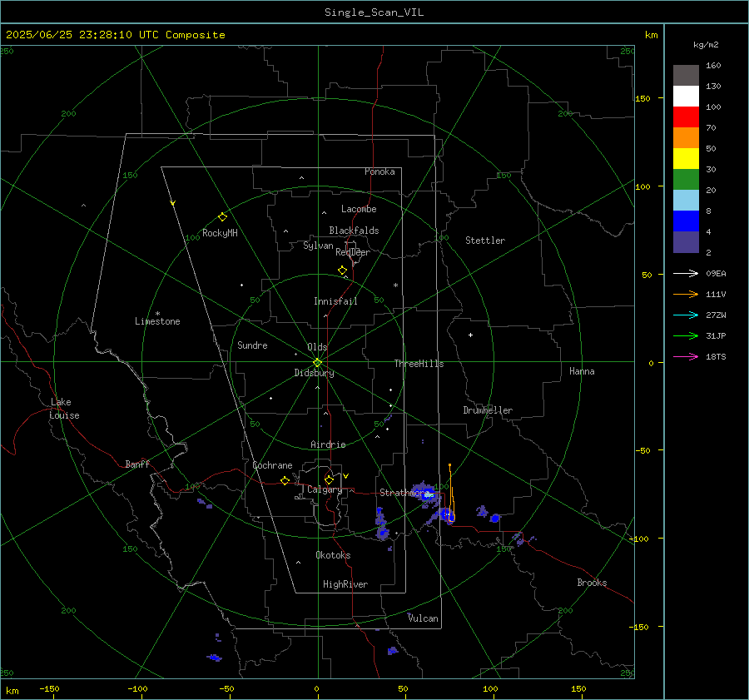
Task: Click the Sylvan label
Action: 318,246
